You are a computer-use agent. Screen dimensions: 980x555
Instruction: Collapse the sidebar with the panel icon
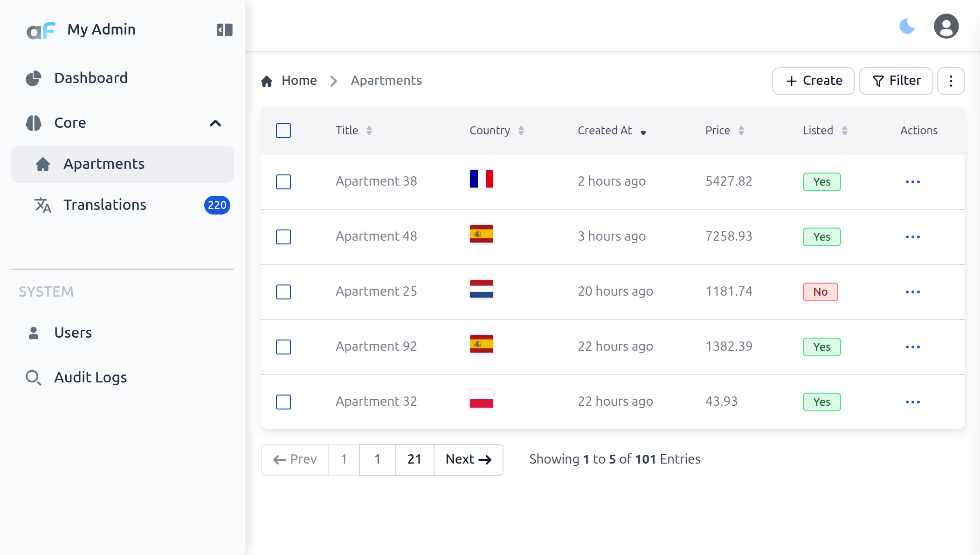click(x=224, y=30)
